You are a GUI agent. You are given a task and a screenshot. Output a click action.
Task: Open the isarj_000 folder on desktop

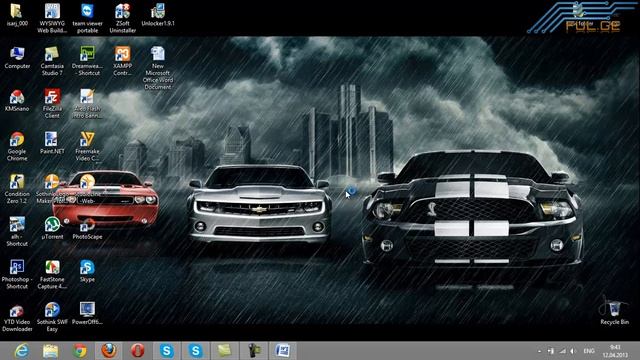point(17,15)
